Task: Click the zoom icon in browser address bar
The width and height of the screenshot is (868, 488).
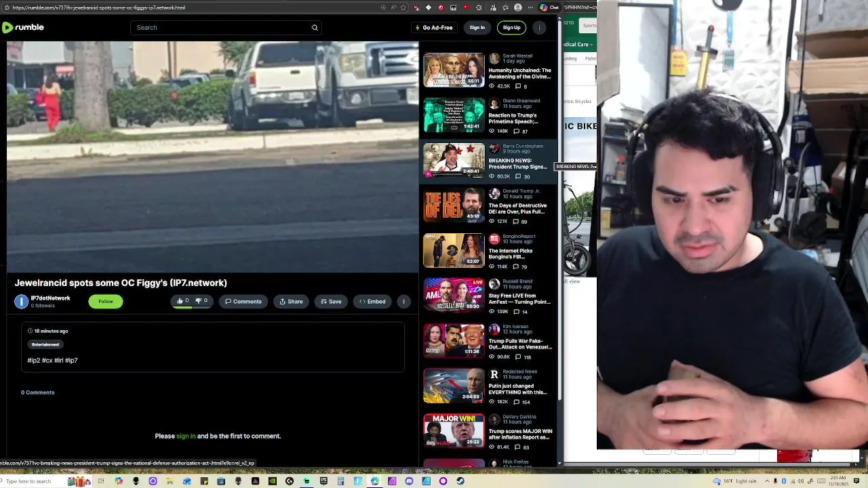Action: click(x=384, y=7)
